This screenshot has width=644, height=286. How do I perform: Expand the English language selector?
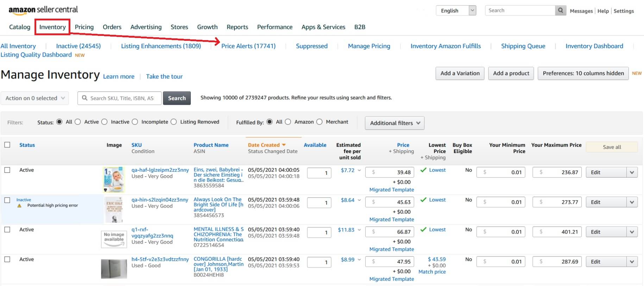point(456,11)
